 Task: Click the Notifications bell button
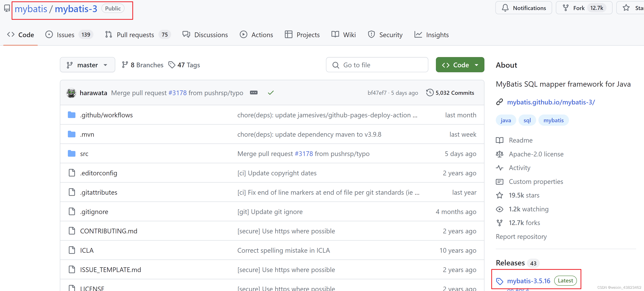[523, 8]
